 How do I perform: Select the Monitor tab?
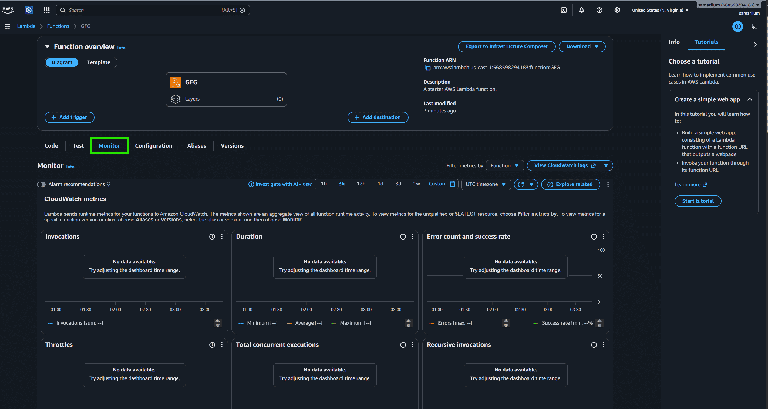point(109,146)
